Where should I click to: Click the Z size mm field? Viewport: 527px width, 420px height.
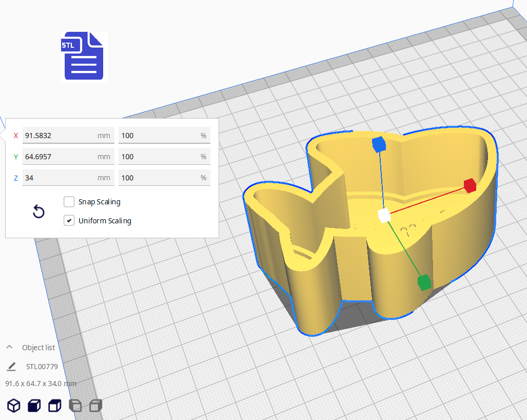(68, 178)
